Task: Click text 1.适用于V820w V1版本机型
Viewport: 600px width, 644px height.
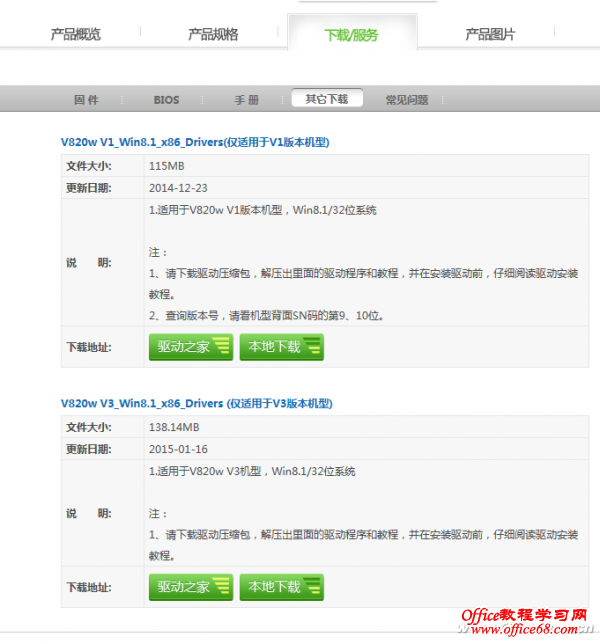Action: click(x=262, y=210)
